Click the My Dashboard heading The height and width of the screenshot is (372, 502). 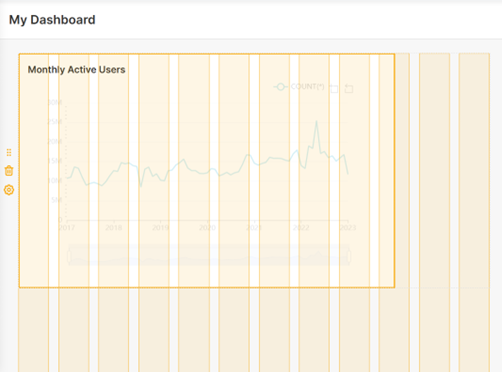(52, 20)
